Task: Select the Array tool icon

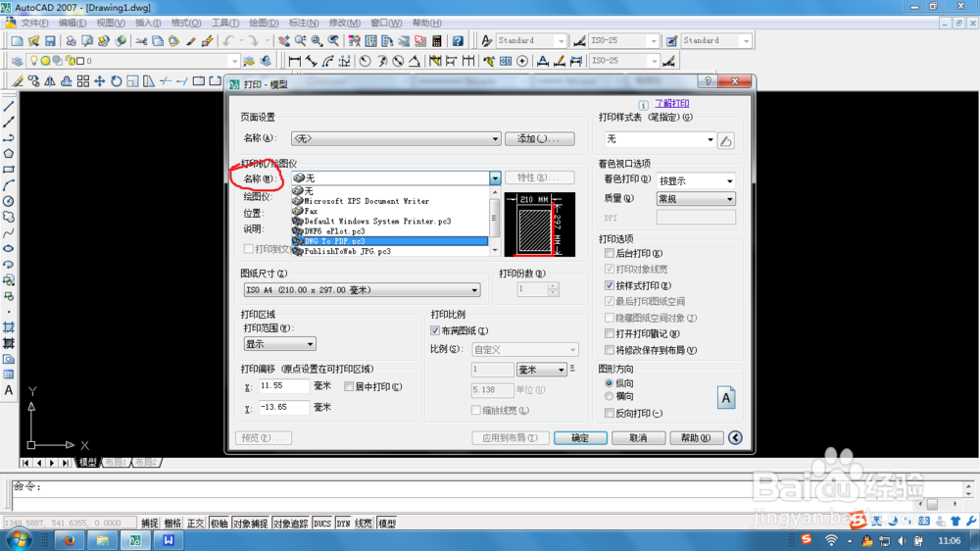Action: coord(83,81)
